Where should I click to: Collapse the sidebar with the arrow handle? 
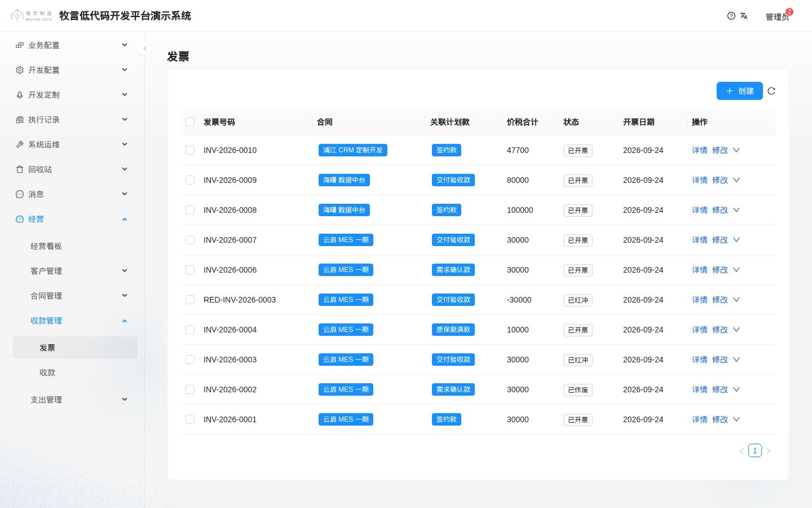tap(145, 49)
